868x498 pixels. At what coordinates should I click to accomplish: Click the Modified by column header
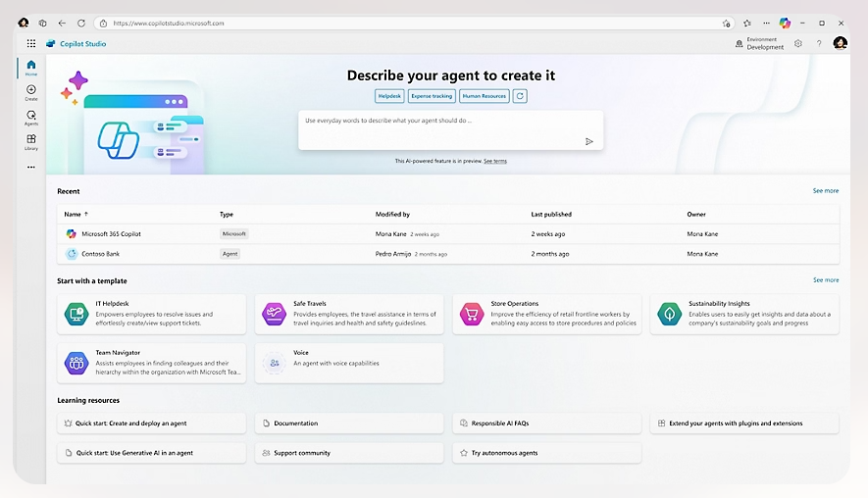[392, 214]
